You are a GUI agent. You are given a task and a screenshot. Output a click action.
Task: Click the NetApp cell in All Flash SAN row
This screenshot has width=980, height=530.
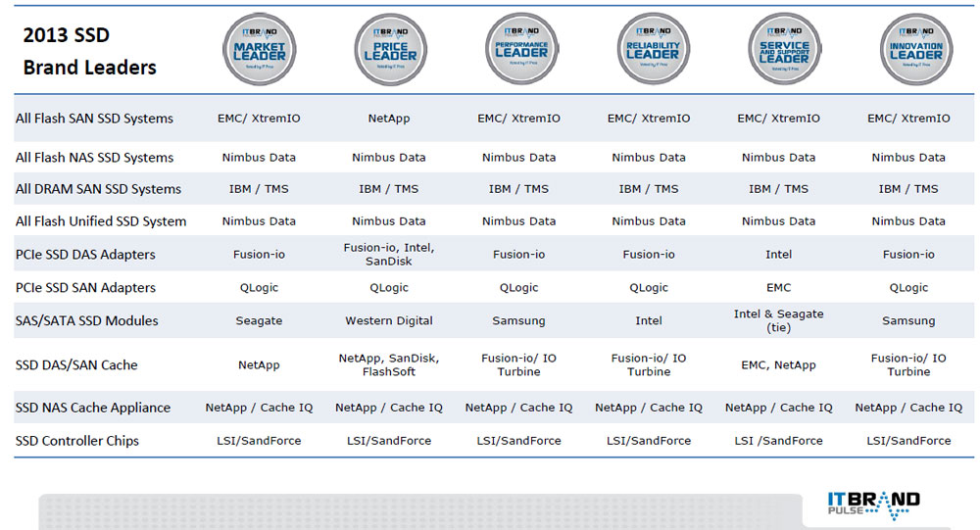[x=389, y=119]
